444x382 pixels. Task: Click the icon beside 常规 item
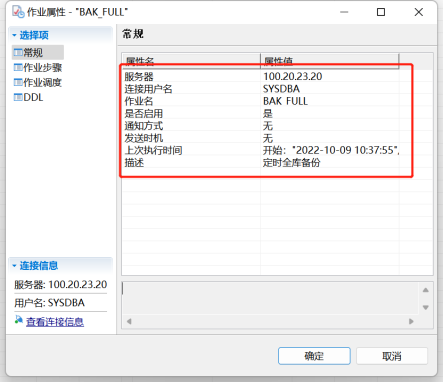18,52
